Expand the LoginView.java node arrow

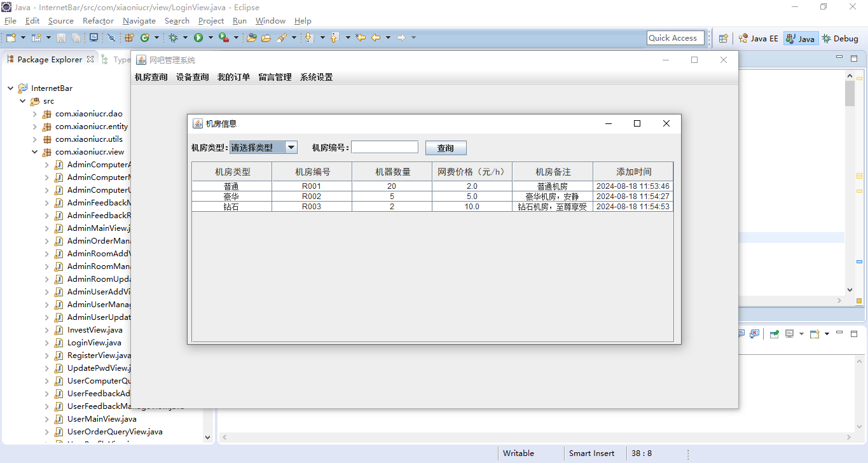tap(46, 343)
